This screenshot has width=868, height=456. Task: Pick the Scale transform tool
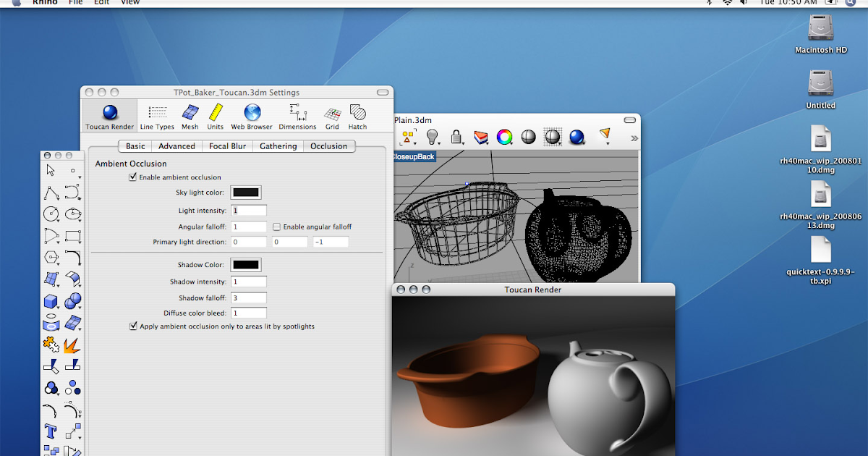pyautogui.click(x=72, y=432)
